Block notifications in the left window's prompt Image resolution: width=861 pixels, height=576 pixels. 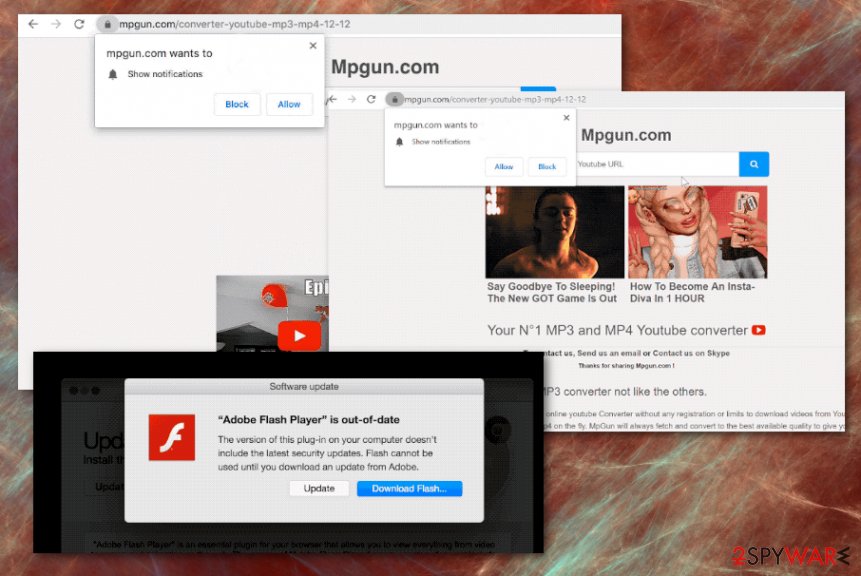point(237,104)
